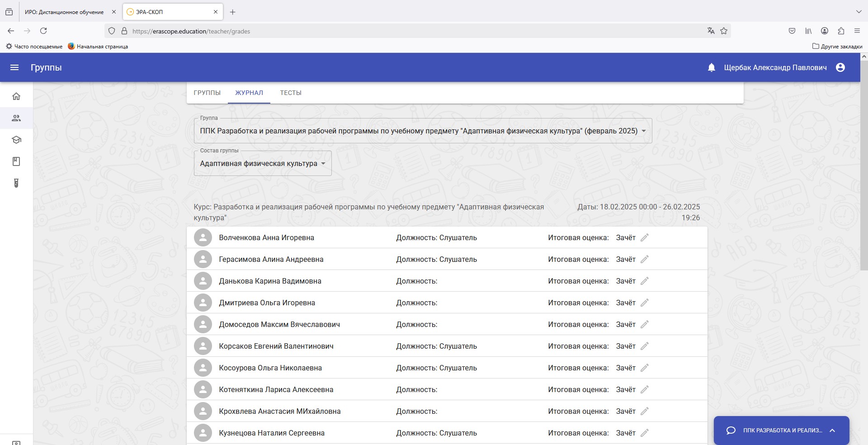Switch to ИРО: Дистанционное обучение browser tab
The height and width of the screenshot is (445, 868).
coord(64,12)
